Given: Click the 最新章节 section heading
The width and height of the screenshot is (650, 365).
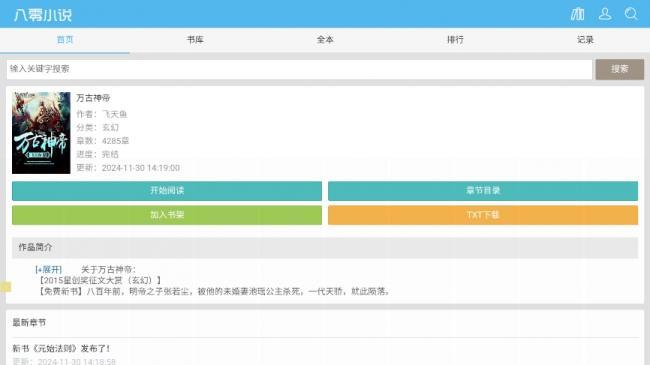Looking at the screenshot, I should (x=29, y=323).
